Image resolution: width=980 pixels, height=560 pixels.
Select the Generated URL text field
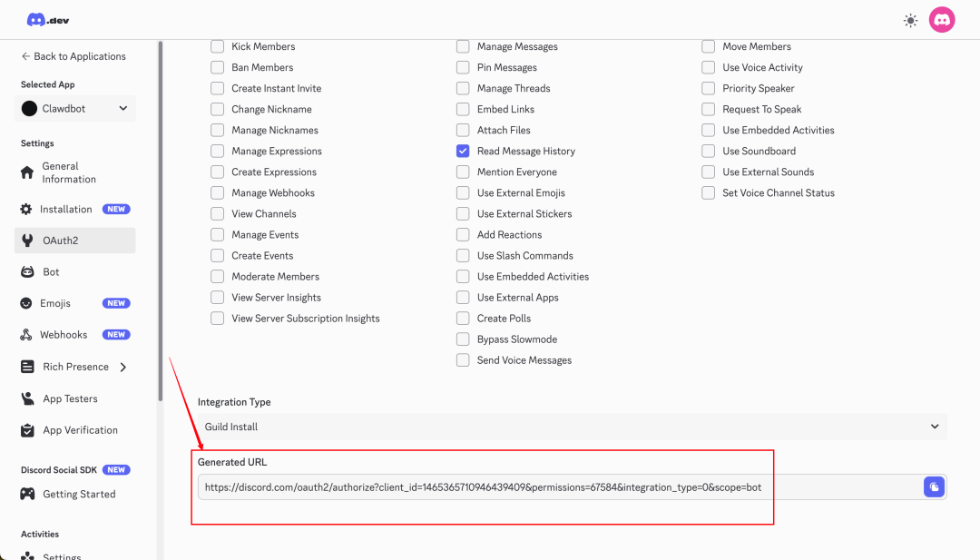[544, 486]
